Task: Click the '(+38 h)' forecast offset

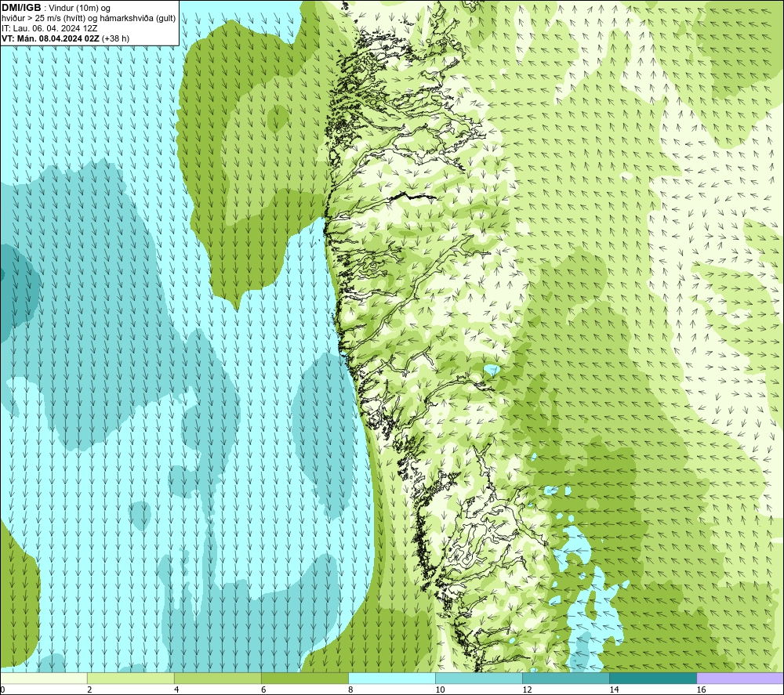Action: click(115, 38)
